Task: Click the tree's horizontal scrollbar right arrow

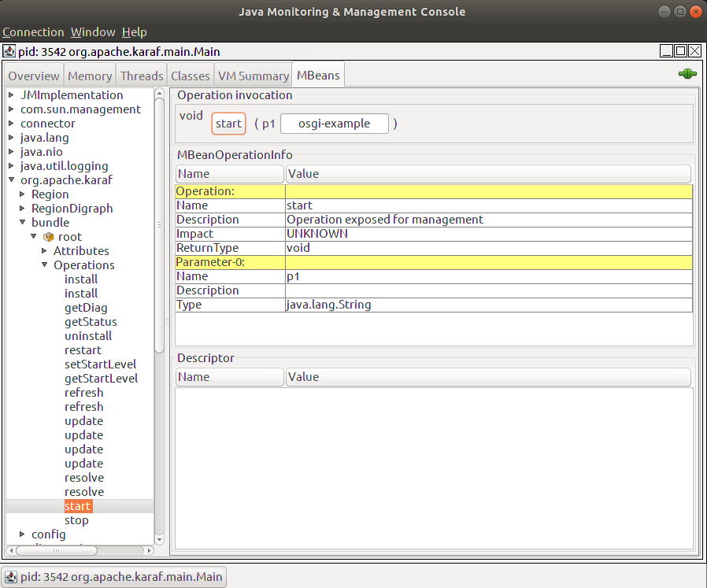Action: pyautogui.click(x=149, y=550)
